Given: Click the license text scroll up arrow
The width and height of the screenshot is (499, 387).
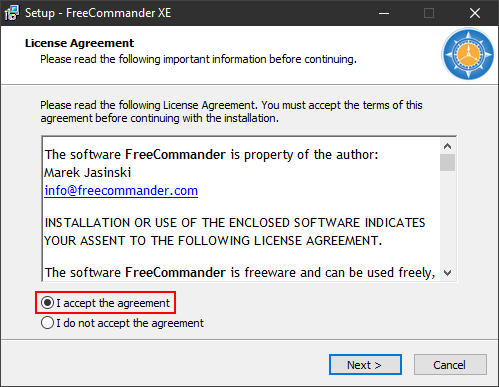Looking at the screenshot, I should click(448, 146).
